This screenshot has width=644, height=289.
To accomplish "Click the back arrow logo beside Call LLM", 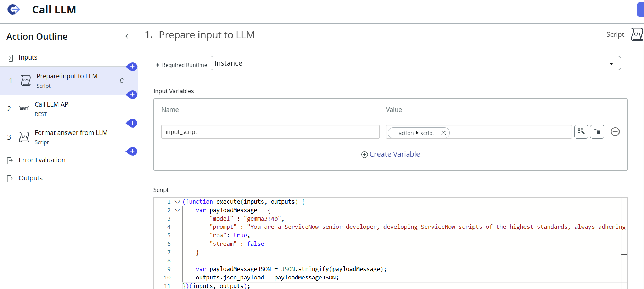I will point(13,10).
